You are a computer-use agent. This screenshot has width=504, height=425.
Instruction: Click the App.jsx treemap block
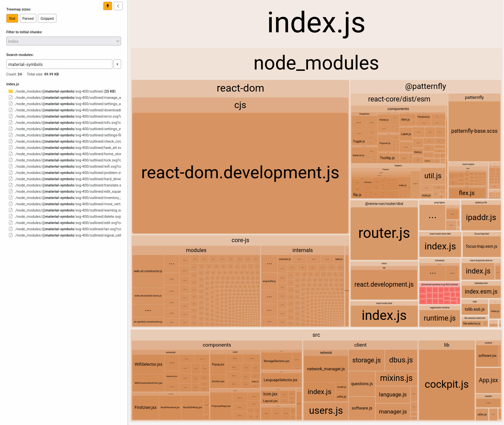pyautogui.click(x=488, y=380)
